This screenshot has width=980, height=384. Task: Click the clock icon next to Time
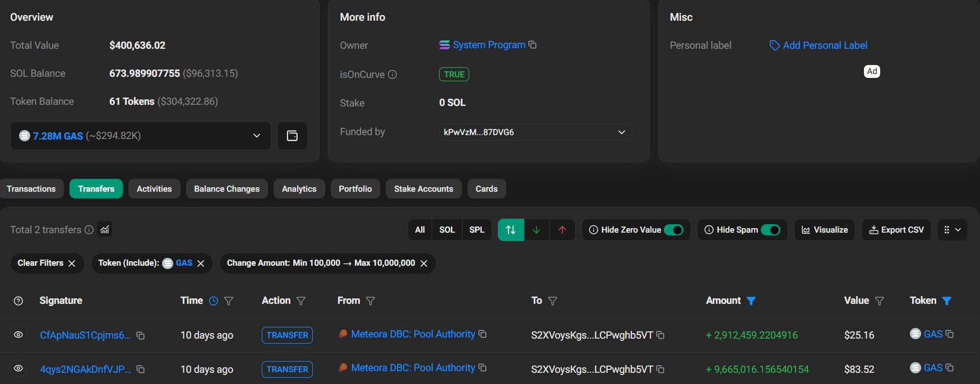214,301
